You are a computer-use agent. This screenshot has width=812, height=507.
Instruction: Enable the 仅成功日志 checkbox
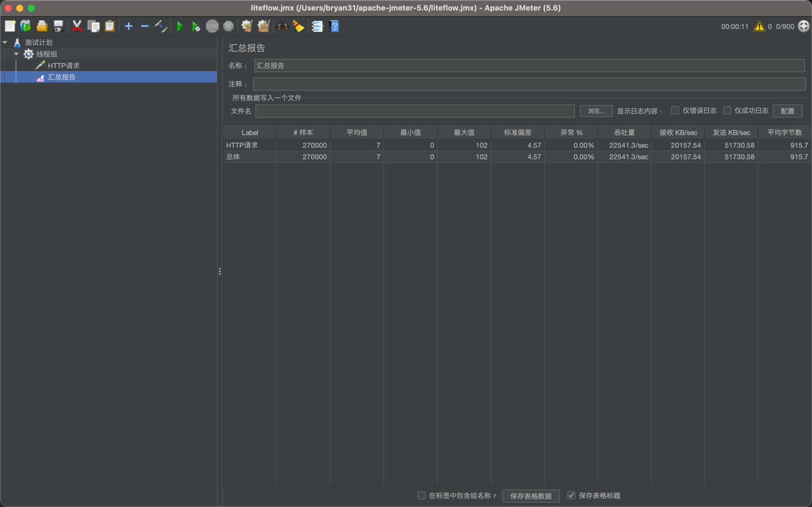click(x=727, y=110)
